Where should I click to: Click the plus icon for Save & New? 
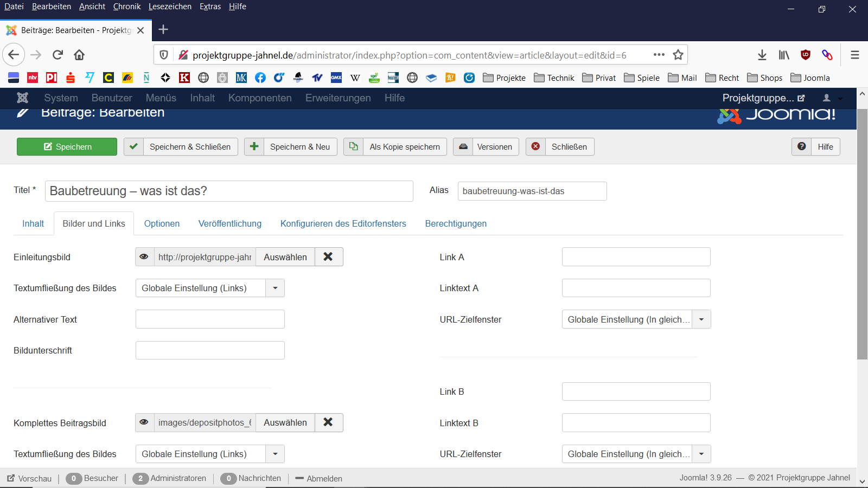click(x=254, y=146)
